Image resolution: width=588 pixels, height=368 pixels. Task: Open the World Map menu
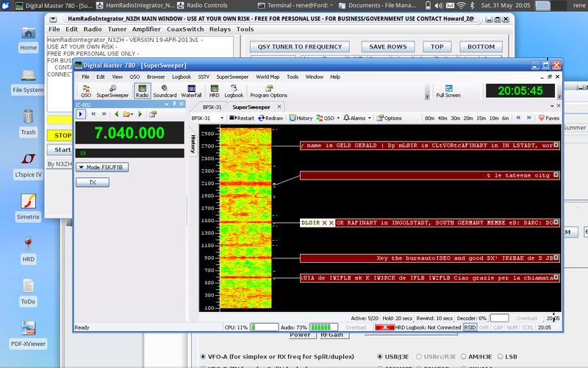268,77
